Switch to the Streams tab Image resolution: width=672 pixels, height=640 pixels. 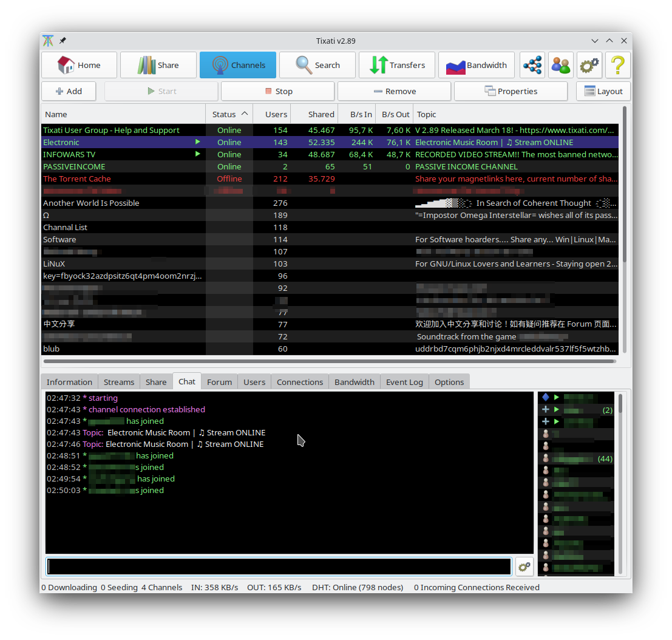pos(119,382)
